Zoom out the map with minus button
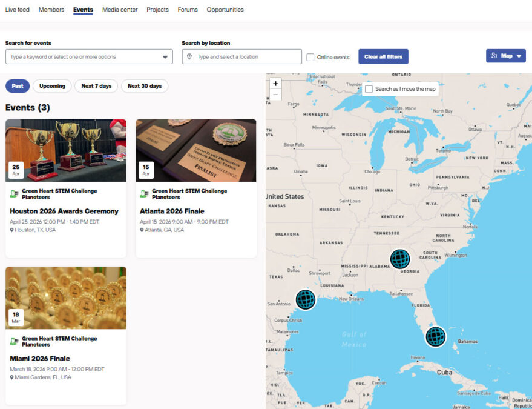 click(275, 95)
